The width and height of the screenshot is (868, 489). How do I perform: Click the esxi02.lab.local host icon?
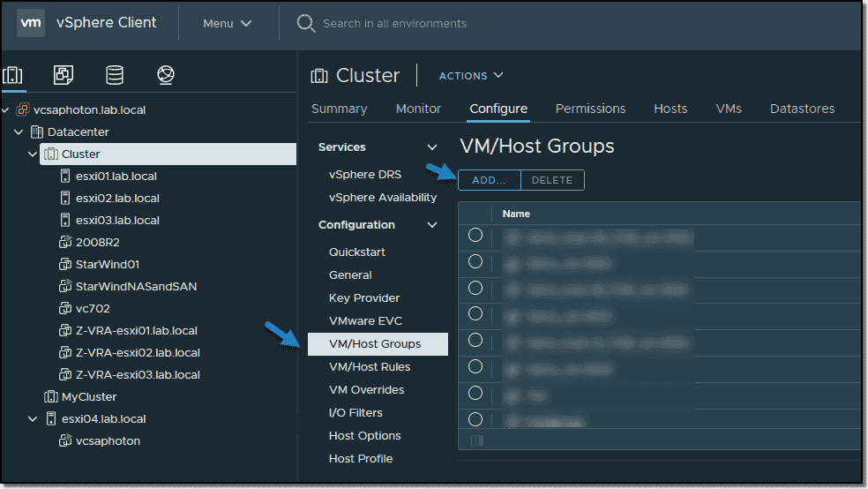pyautogui.click(x=65, y=199)
